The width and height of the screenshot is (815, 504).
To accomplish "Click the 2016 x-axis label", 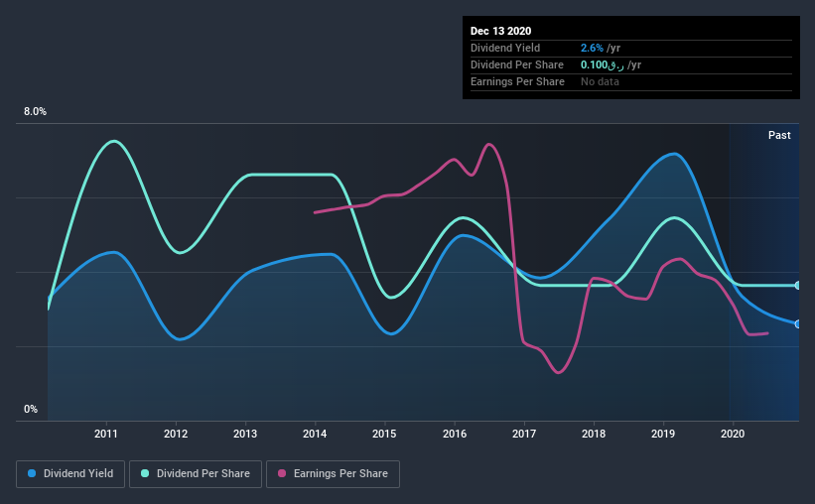I will point(455,434).
